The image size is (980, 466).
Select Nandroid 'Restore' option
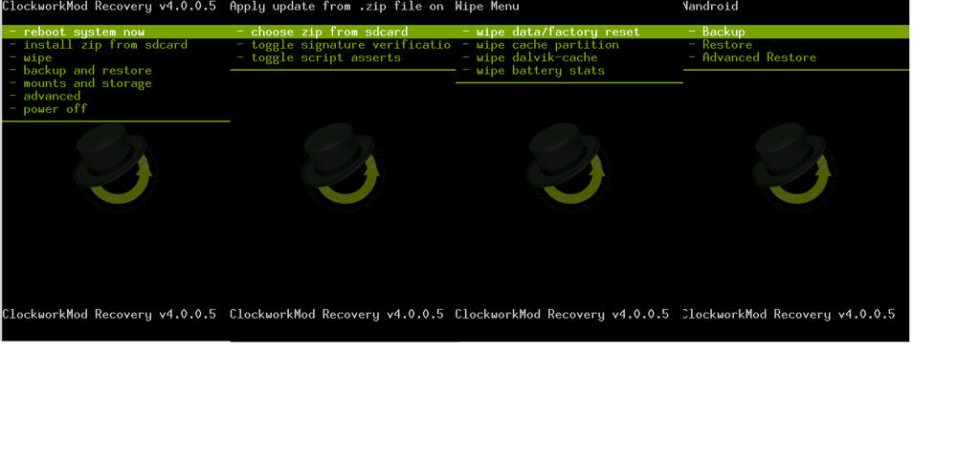(727, 45)
